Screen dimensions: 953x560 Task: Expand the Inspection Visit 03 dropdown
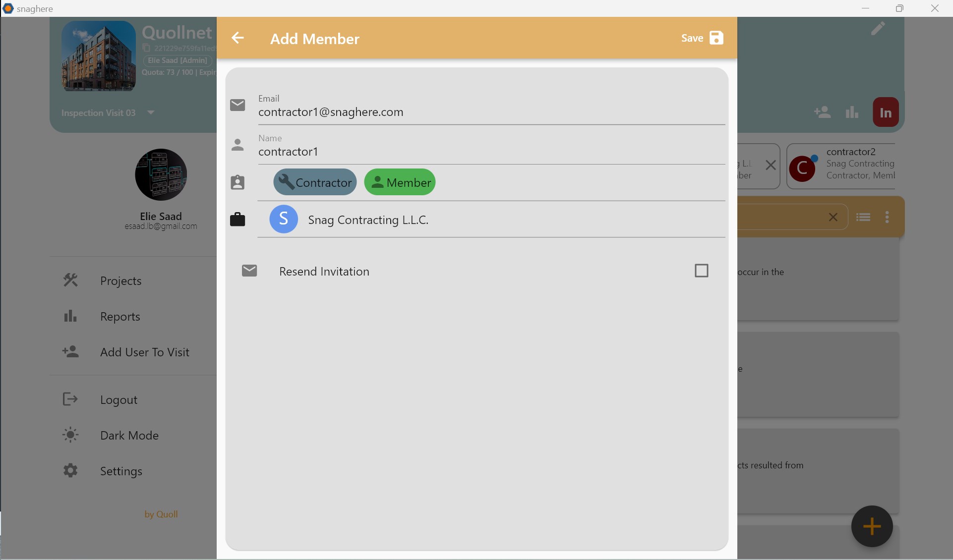click(151, 112)
